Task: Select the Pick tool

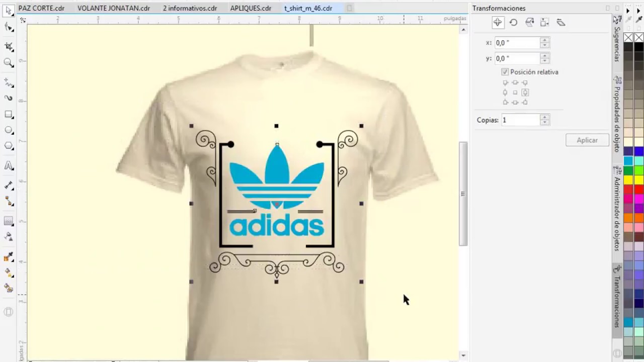Action: point(9,11)
